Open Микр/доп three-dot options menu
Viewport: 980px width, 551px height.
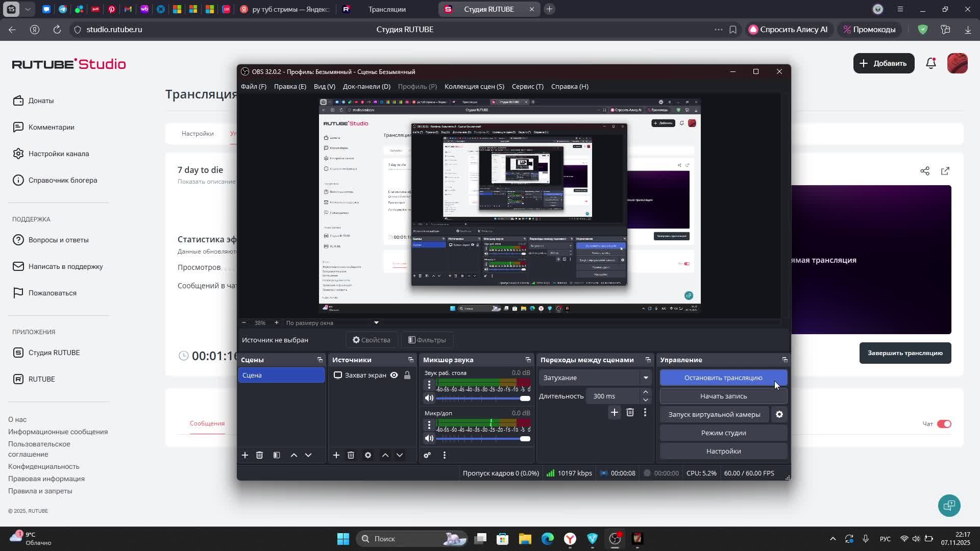click(429, 424)
